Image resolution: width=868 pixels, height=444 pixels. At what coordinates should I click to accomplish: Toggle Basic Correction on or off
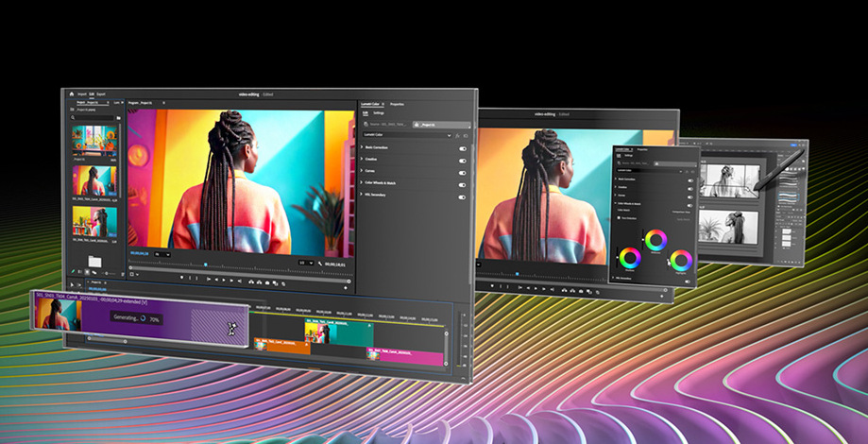462,149
